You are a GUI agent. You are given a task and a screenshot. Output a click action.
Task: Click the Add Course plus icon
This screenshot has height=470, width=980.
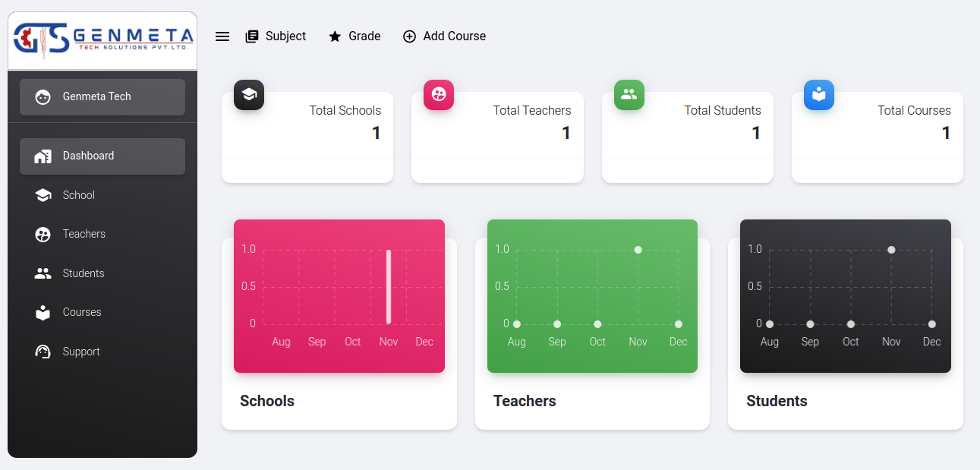409,36
